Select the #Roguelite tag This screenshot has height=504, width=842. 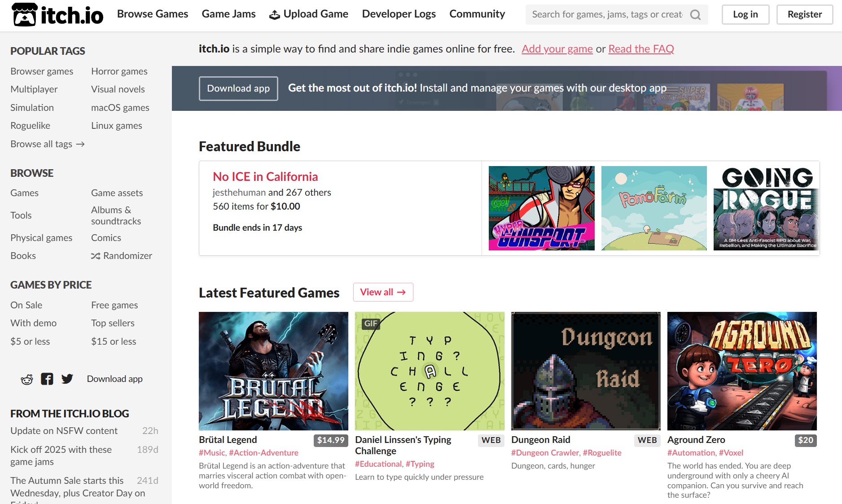[x=602, y=453]
